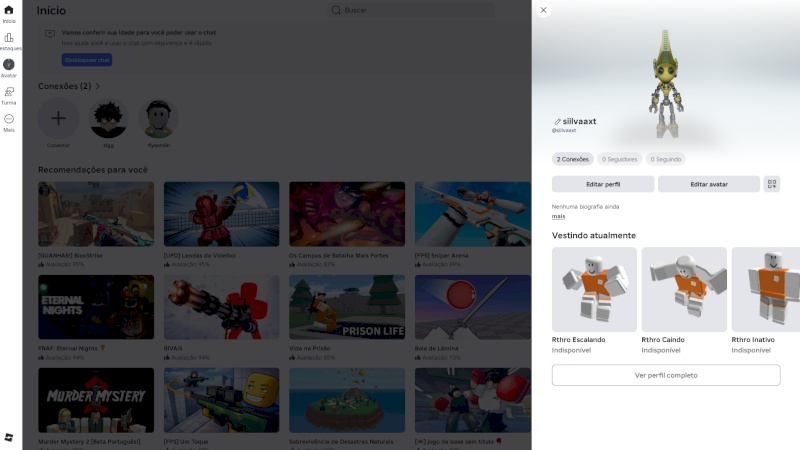Close the profile side panel
800x450 pixels.
coord(543,10)
